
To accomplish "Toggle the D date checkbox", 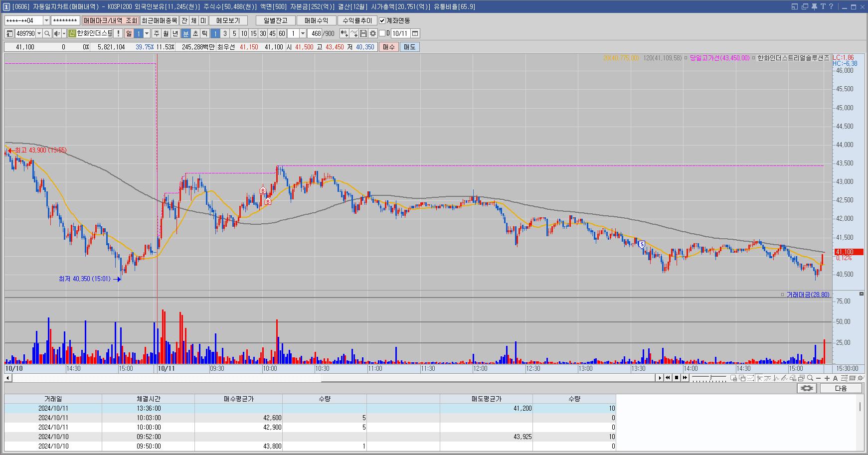I will point(382,33).
